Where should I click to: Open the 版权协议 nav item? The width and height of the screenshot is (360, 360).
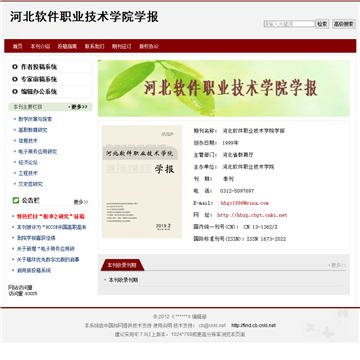tap(149, 46)
